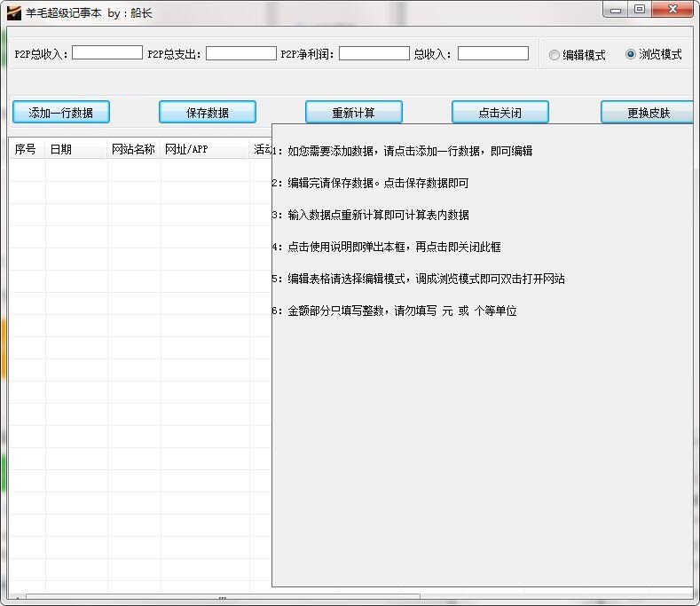Click instruction line 3 about 重新计算
This screenshot has width=700, height=606.
(371, 215)
